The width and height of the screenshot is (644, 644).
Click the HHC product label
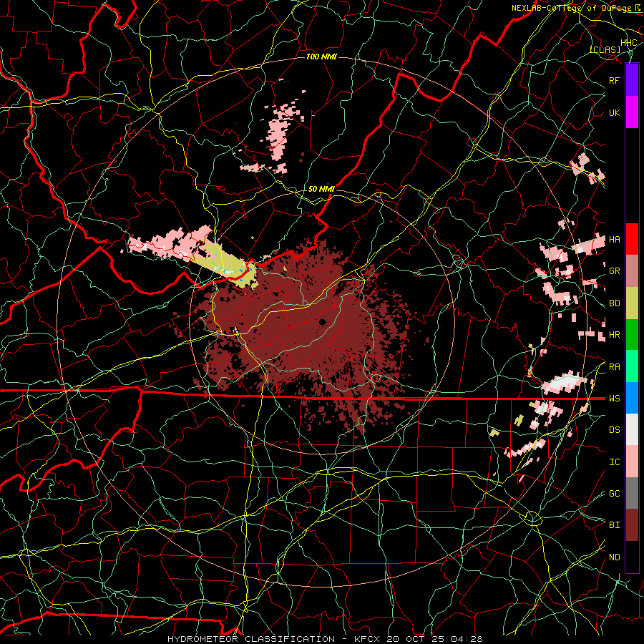pyautogui.click(x=629, y=43)
